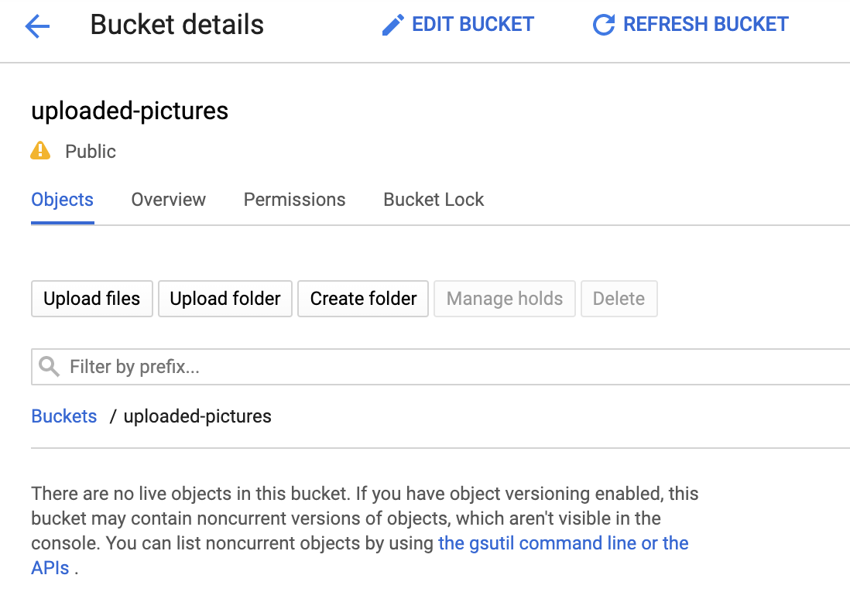This screenshot has width=850, height=616.
Task: Click the Manage holds button
Action: point(505,299)
